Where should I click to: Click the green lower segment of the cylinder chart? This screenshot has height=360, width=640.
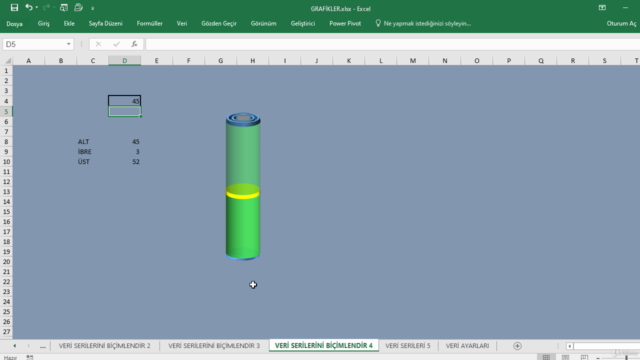pyautogui.click(x=243, y=227)
